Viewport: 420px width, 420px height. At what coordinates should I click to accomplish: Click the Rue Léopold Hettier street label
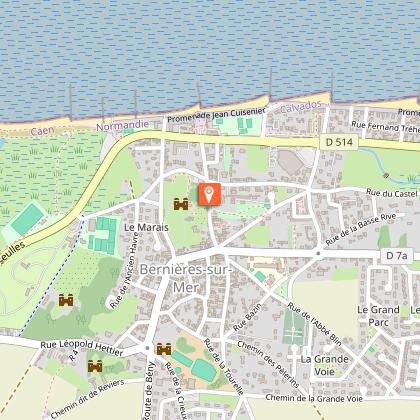pos(82,347)
